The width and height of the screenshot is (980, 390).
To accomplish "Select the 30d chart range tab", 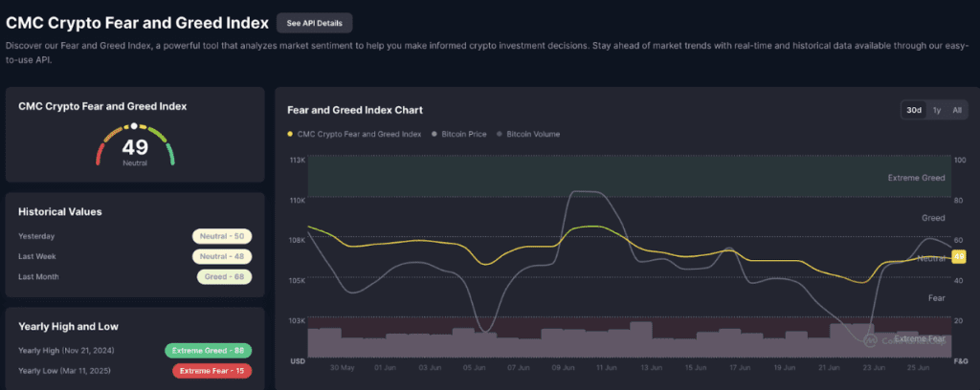I will (x=914, y=111).
